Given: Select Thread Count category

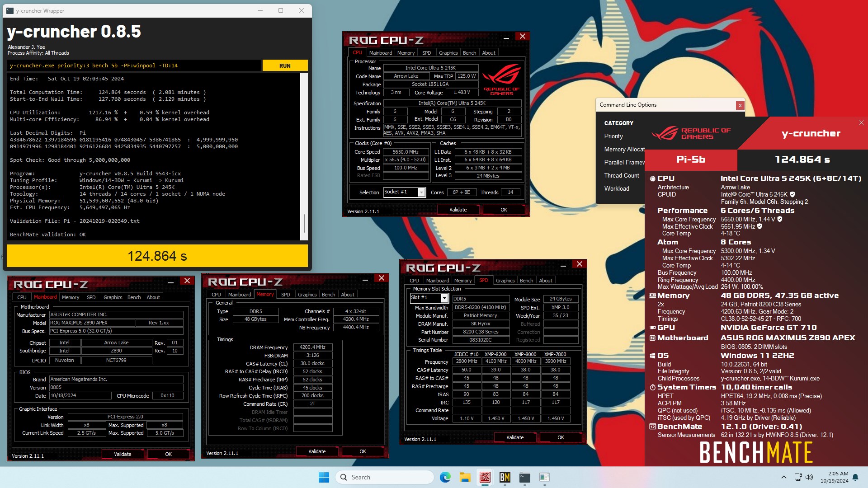Looking at the screenshot, I should coord(622,175).
